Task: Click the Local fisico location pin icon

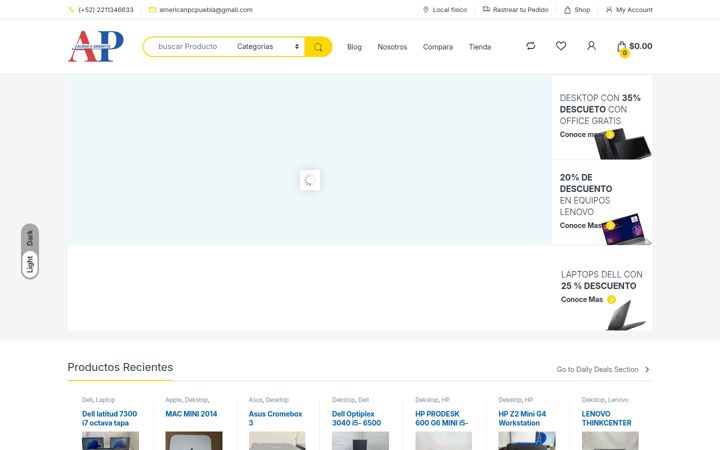Action: point(426,10)
